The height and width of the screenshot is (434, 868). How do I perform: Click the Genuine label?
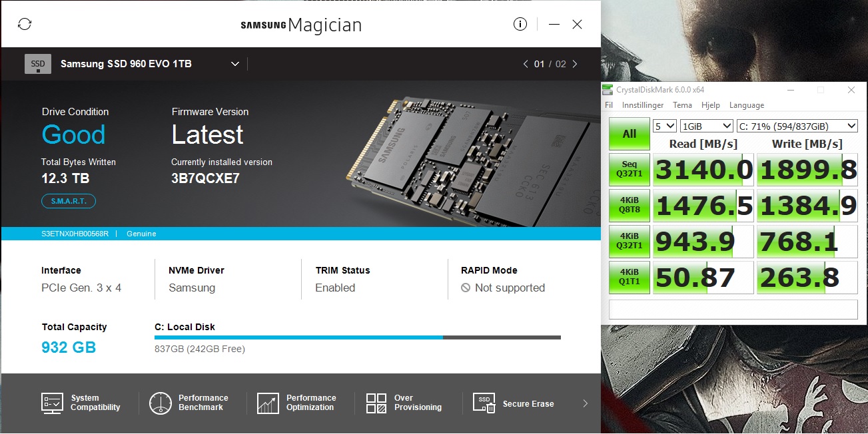pos(141,234)
